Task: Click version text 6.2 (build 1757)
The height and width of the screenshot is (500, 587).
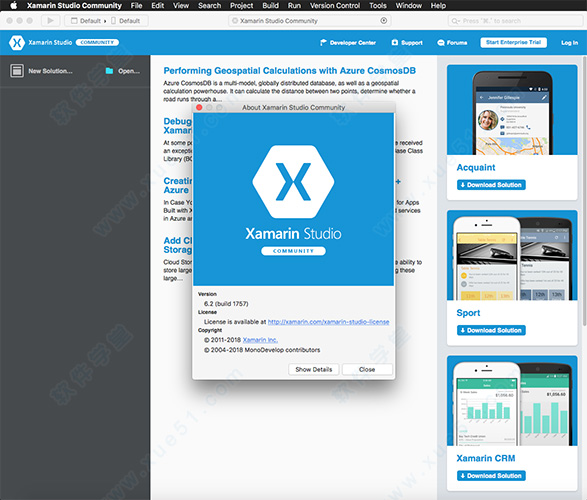Action: [x=226, y=304]
